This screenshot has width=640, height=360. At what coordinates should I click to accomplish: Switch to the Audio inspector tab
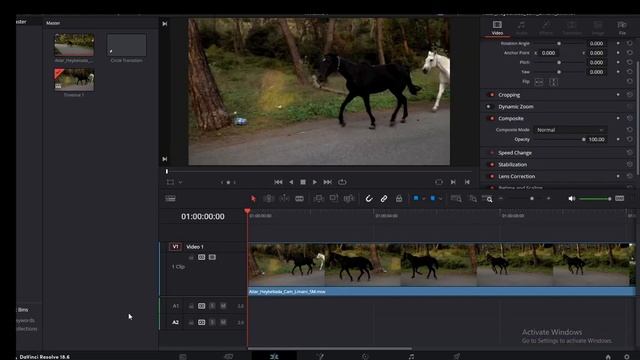point(521,28)
